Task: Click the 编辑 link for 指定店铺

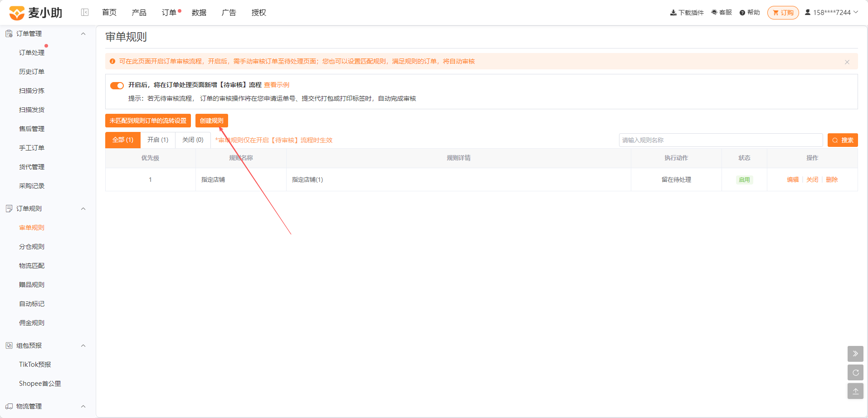Action: tap(793, 180)
